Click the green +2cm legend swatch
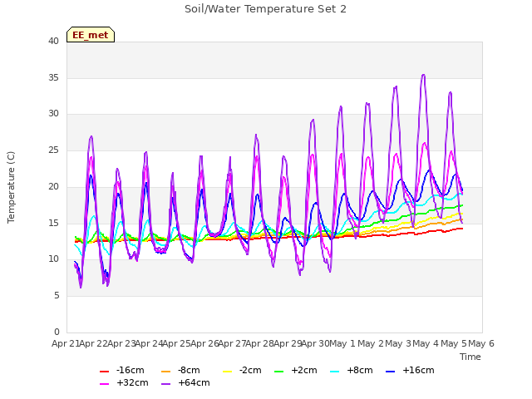 [279, 372]
